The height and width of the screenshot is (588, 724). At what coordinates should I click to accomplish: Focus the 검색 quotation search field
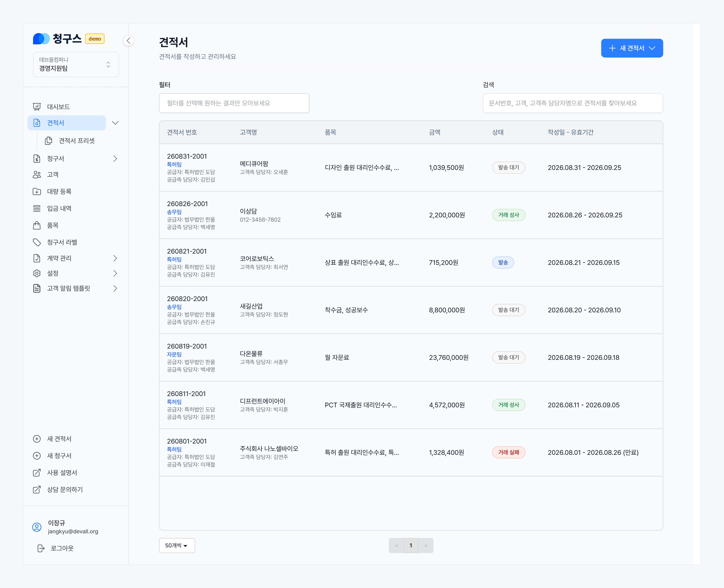point(572,103)
